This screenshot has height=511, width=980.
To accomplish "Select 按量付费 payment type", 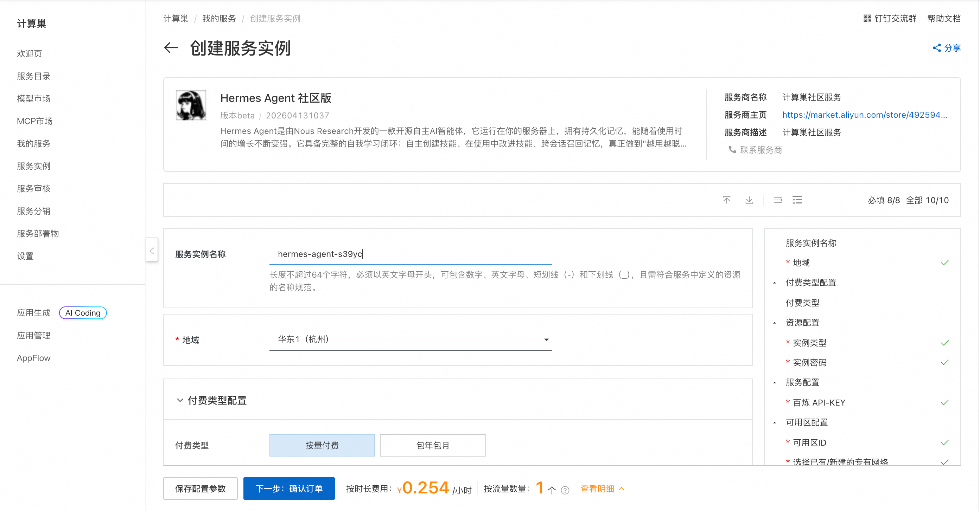I will (322, 445).
